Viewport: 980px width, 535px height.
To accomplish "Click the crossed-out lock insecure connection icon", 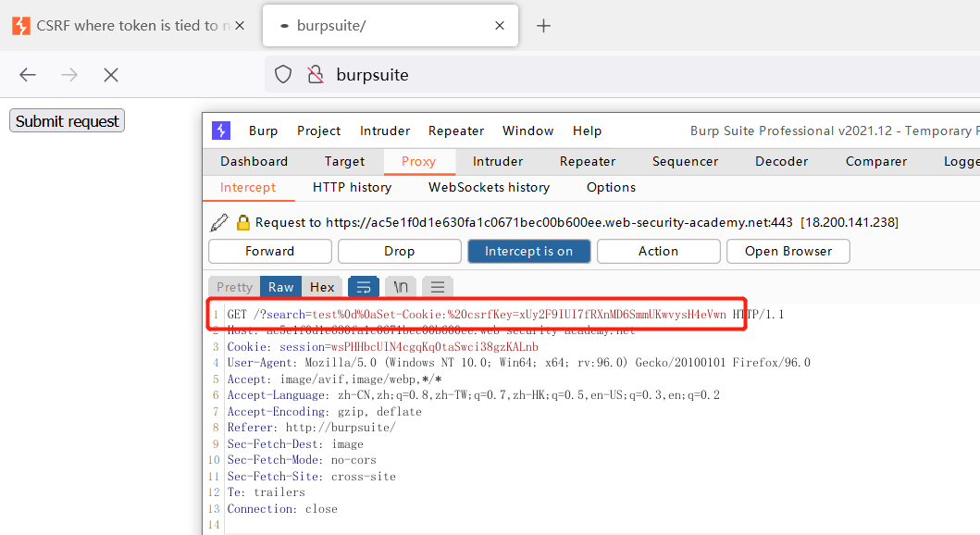I will tap(316, 75).
